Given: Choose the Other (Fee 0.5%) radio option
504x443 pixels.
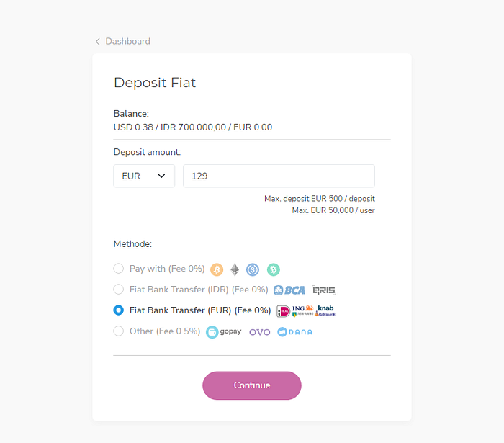Looking at the screenshot, I should pyautogui.click(x=119, y=331).
